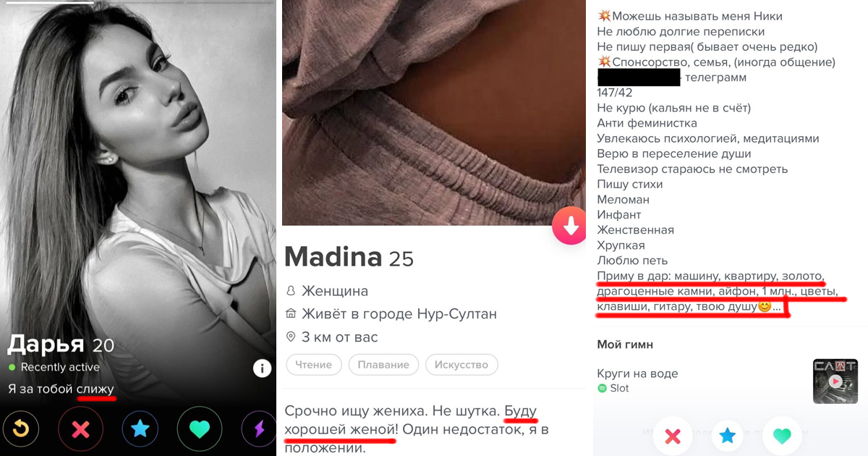Screen dimensions: 868x456
Task: Tap blue star Super Like on right profile
Action: click(728, 435)
